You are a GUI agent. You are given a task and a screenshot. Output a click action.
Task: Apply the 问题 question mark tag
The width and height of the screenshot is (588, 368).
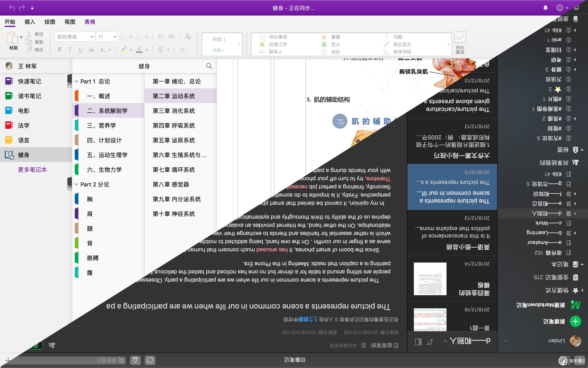click(386, 37)
